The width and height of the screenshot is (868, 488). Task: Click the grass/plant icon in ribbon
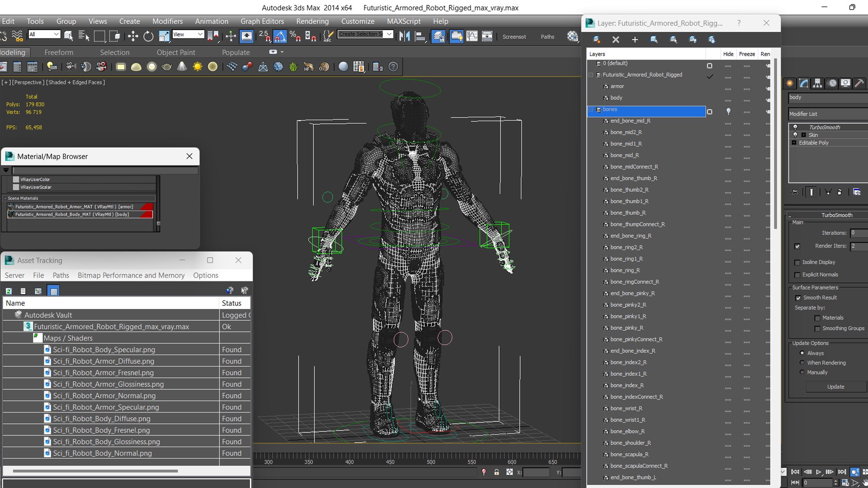(x=293, y=67)
